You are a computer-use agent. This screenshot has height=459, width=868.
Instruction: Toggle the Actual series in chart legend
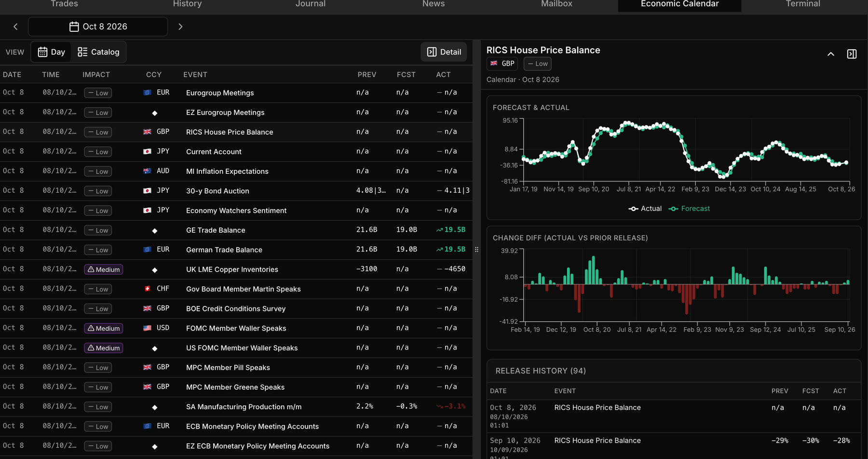point(645,209)
